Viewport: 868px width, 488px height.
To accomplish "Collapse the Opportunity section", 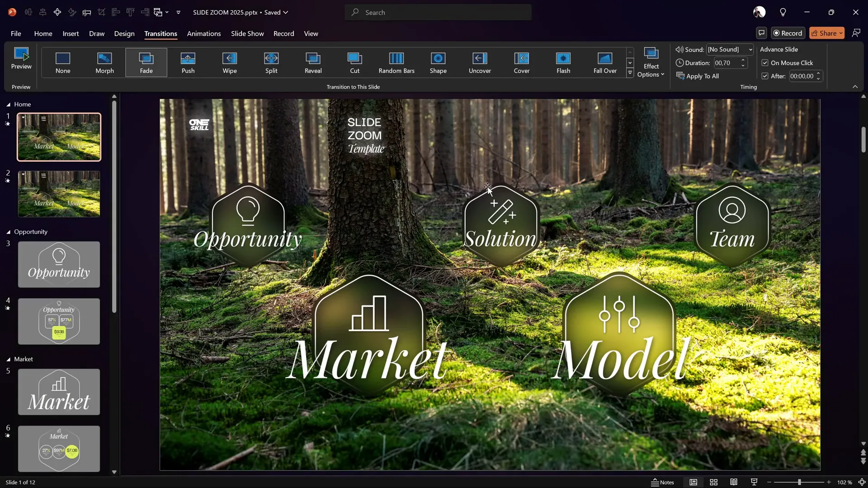I will click(8, 232).
